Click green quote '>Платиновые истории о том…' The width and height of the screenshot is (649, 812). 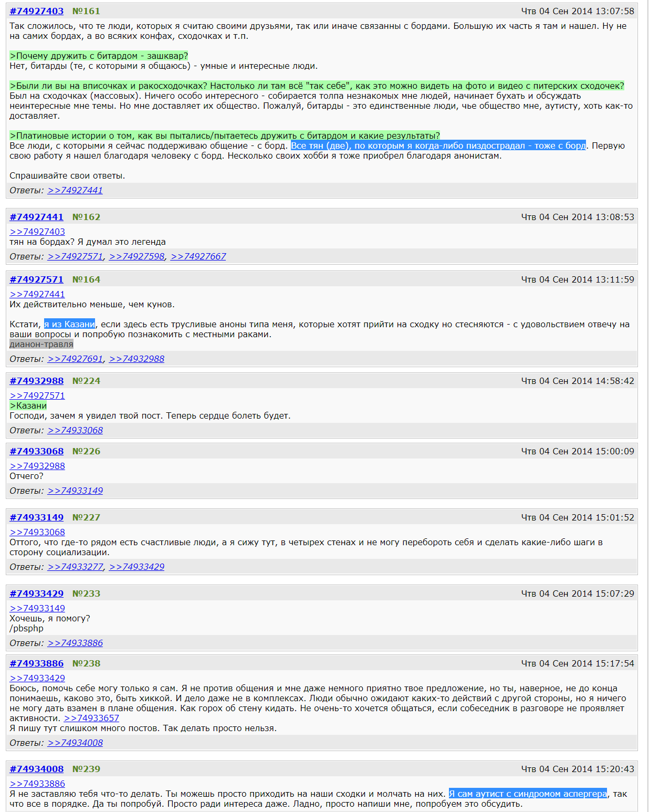[x=225, y=136]
